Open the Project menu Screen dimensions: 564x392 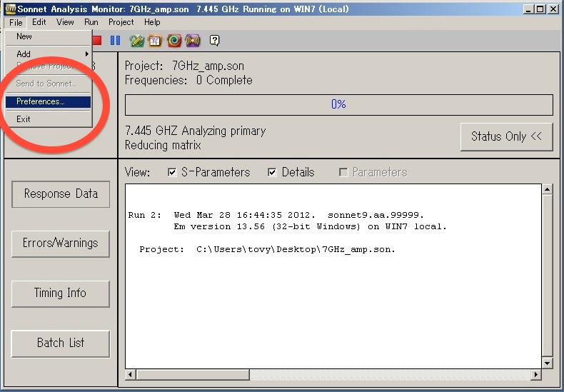[121, 22]
